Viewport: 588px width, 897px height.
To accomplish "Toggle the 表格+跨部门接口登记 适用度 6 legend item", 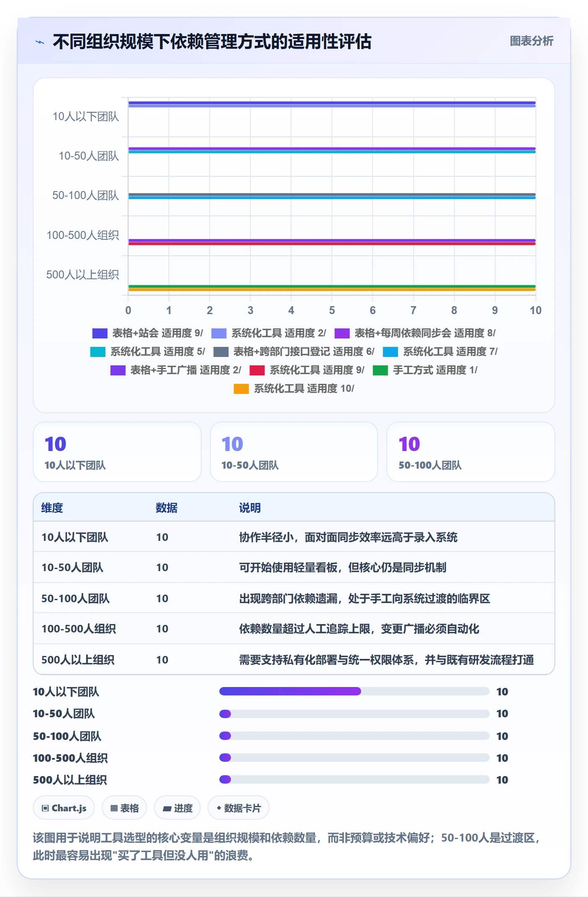I will coord(294,352).
